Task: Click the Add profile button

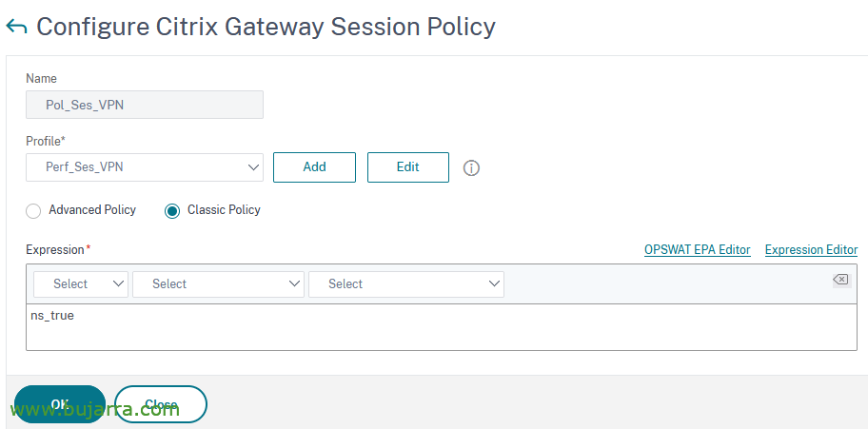Action: pyautogui.click(x=314, y=167)
